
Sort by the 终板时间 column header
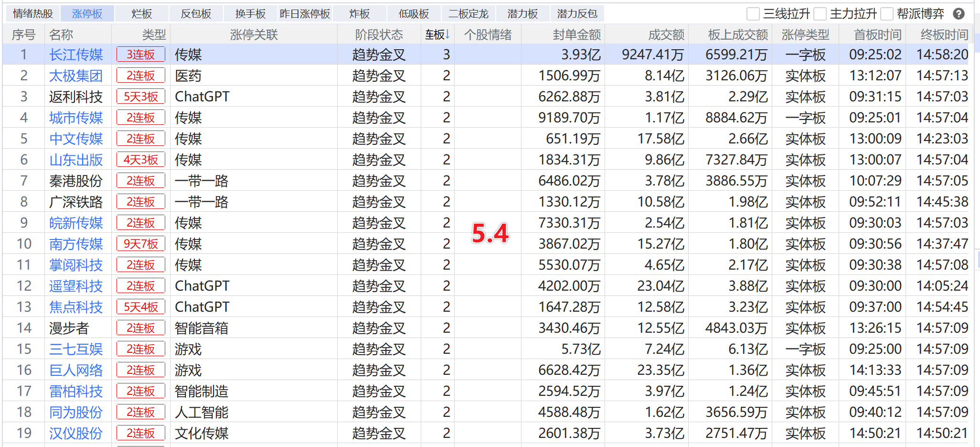point(945,34)
